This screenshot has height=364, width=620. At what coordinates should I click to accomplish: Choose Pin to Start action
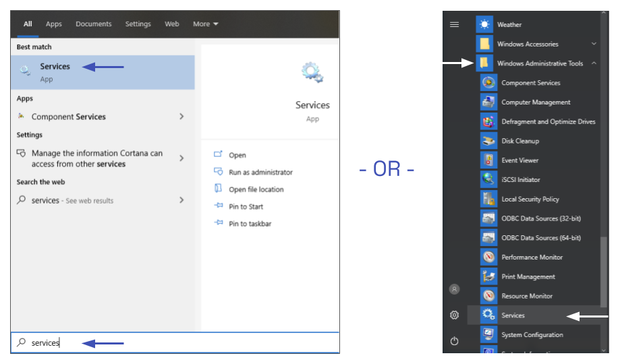click(x=246, y=206)
